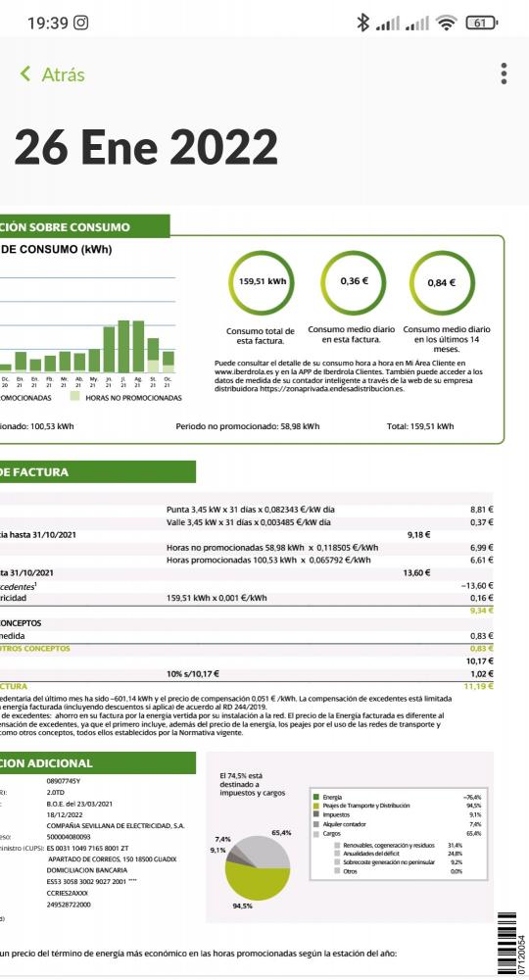This screenshot has width=529, height=980.
Task: Tap the Instagram notification icon in status bar
Action: click(81, 24)
